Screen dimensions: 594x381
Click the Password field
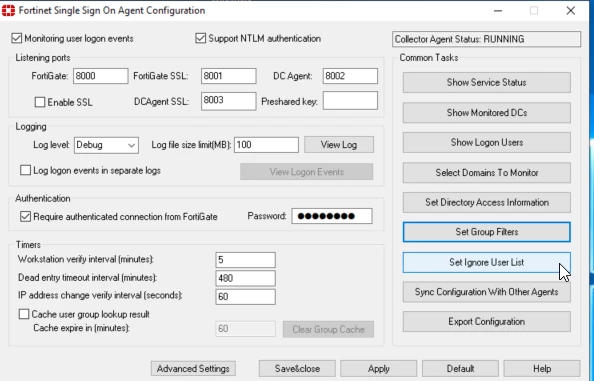pos(332,216)
